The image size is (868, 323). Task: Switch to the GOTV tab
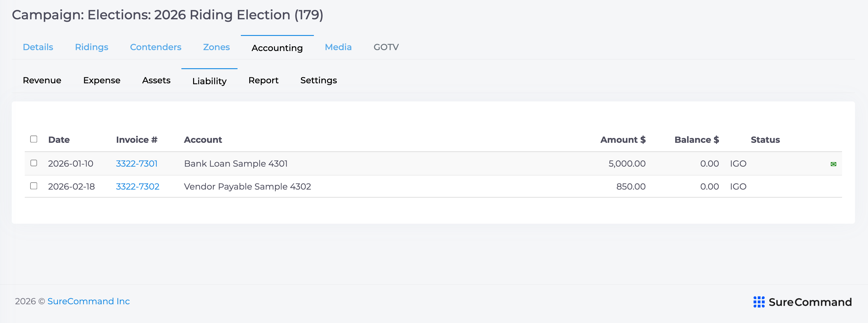pos(386,47)
